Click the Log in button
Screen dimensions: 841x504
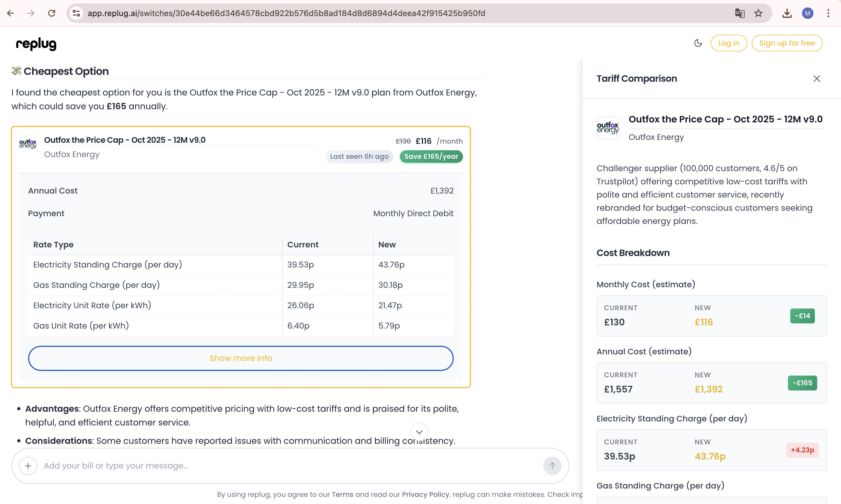pyautogui.click(x=729, y=43)
